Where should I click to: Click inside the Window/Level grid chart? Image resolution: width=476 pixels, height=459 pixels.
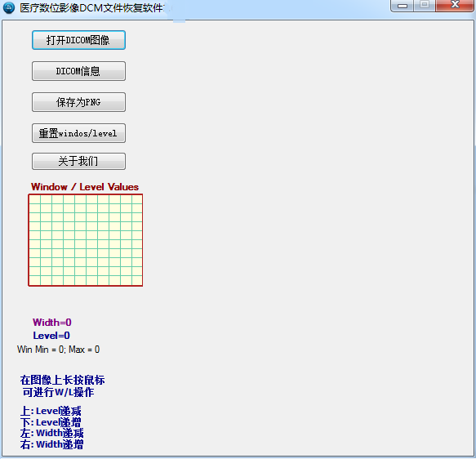(x=86, y=240)
